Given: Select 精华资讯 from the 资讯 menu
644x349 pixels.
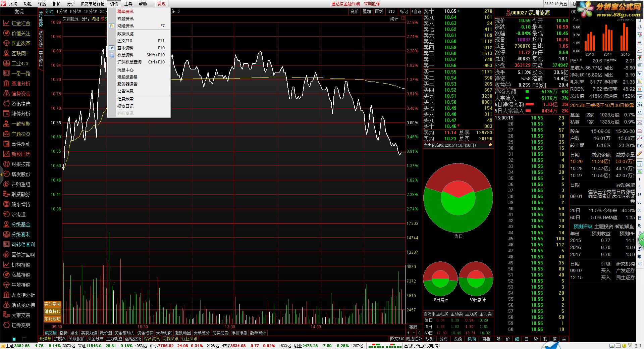Looking at the screenshot, I should click(x=139, y=11).
